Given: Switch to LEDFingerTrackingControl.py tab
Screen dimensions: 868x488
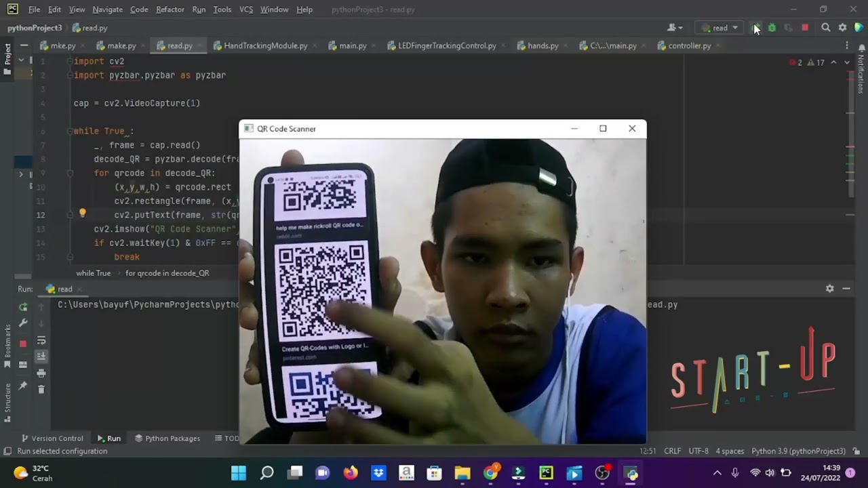Looking at the screenshot, I should [447, 45].
